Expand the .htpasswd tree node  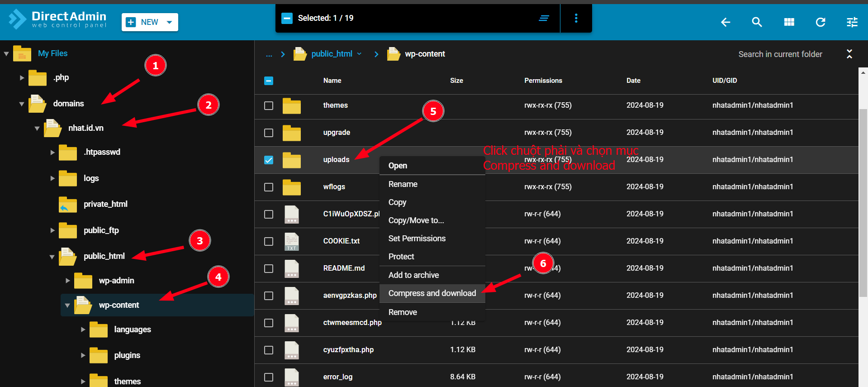pos(52,153)
